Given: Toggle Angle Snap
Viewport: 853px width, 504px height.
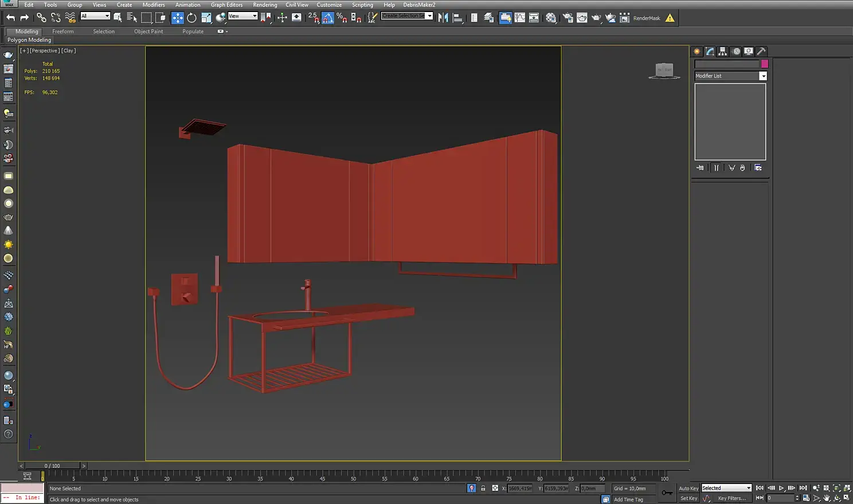Looking at the screenshot, I should point(328,18).
